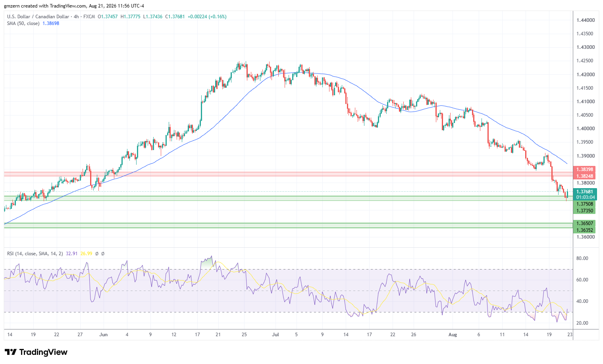
Task: Click the TradingView logo at bottom left
Action: pos(36,352)
